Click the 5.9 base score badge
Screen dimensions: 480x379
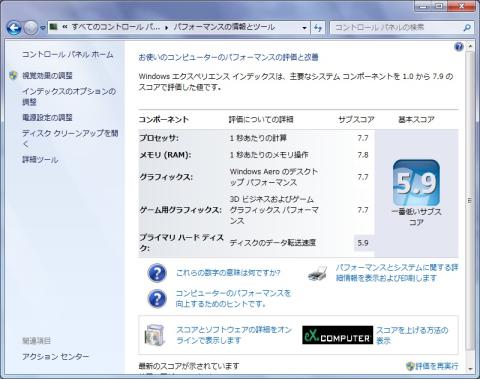(x=416, y=183)
